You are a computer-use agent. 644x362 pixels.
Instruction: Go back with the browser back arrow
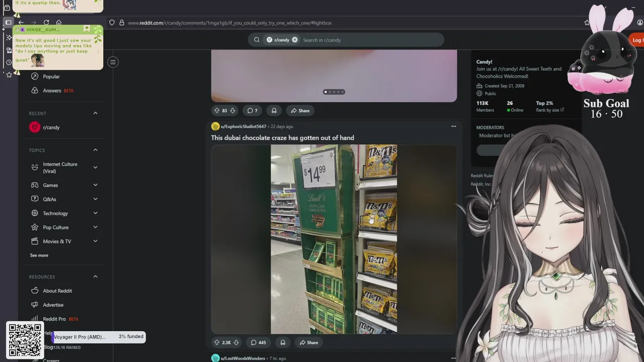[x=21, y=23]
